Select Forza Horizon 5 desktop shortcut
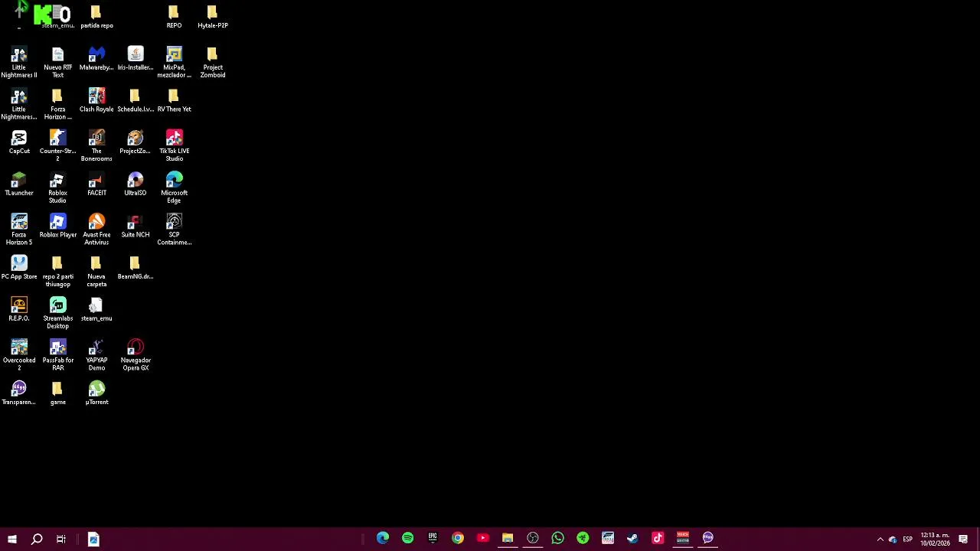 (19, 230)
